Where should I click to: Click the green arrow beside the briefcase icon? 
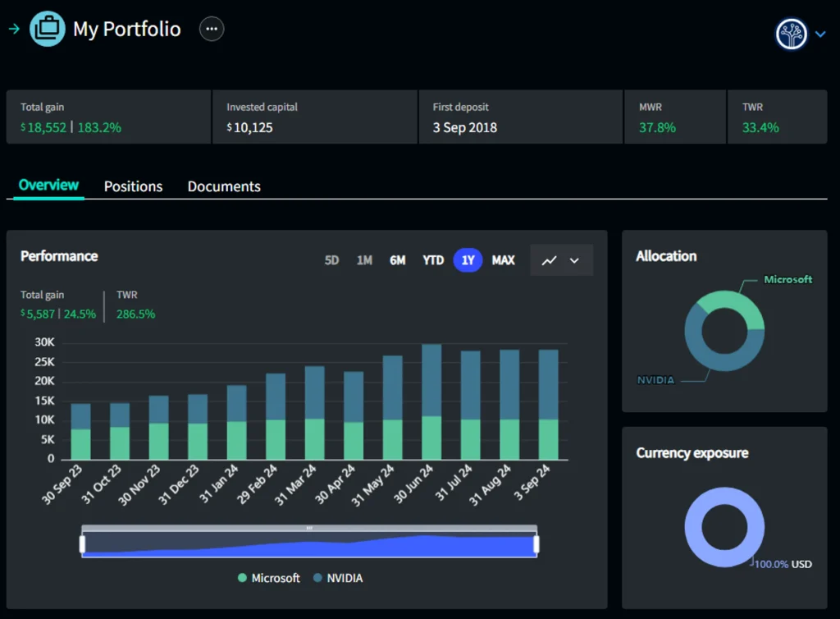(x=14, y=28)
